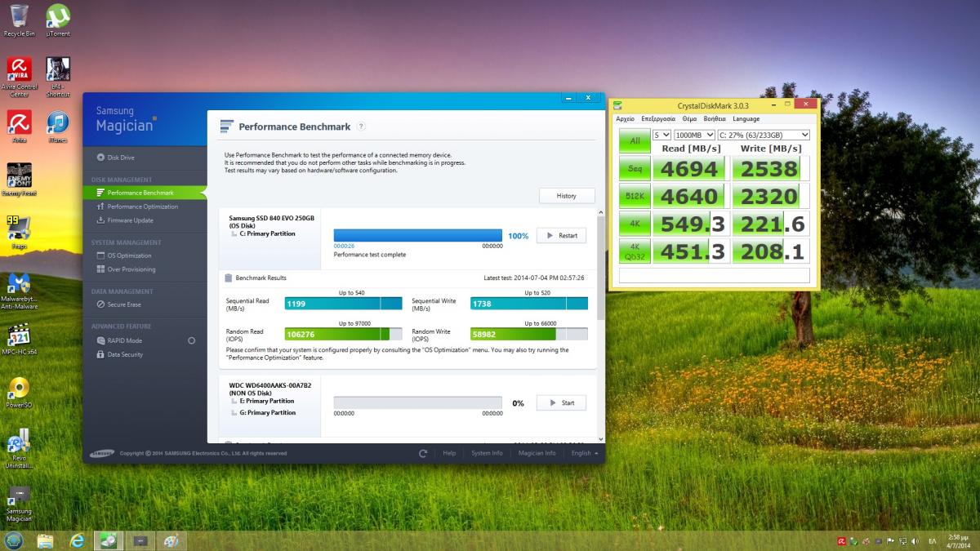The image size is (980, 551).
Task: Open Avira Control Center desktop icon
Action: [x=19, y=77]
